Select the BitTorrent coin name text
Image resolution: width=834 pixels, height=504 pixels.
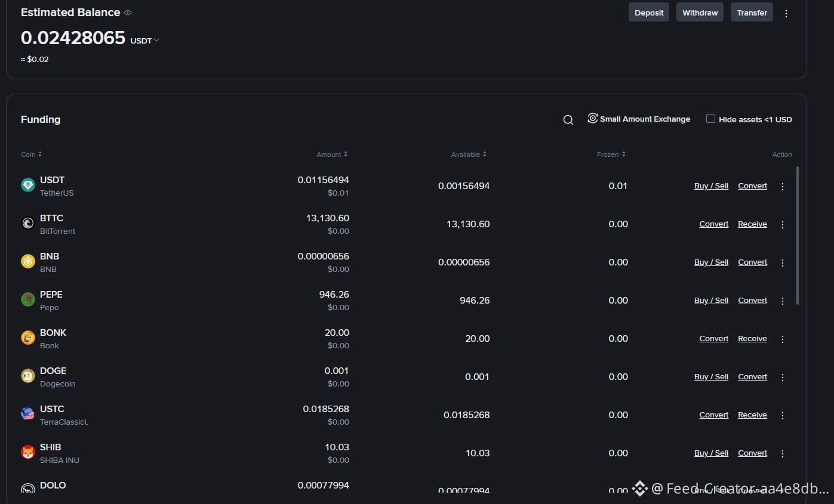[x=58, y=231]
